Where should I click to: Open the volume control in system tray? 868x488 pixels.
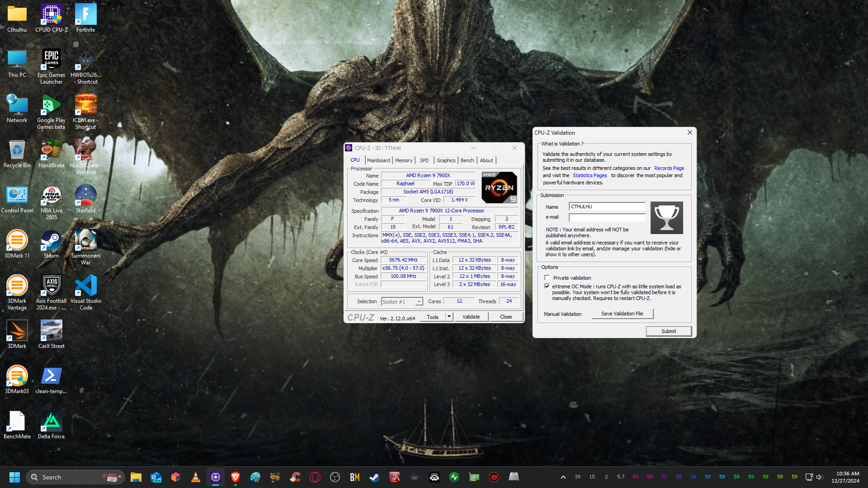[820, 477]
